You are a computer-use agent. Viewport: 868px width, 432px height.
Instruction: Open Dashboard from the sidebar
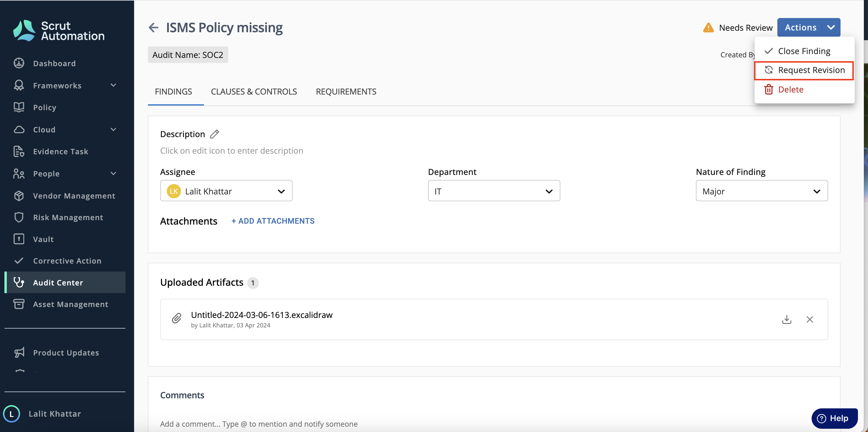click(54, 64)
